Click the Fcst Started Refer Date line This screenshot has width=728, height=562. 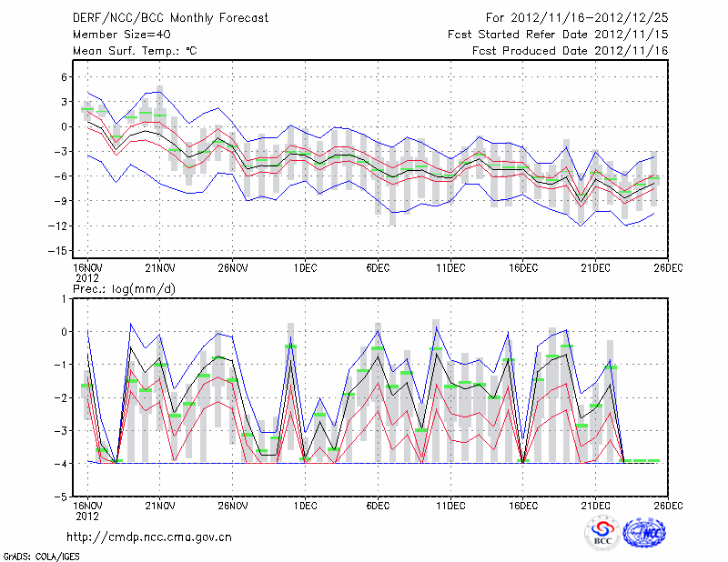558,35
